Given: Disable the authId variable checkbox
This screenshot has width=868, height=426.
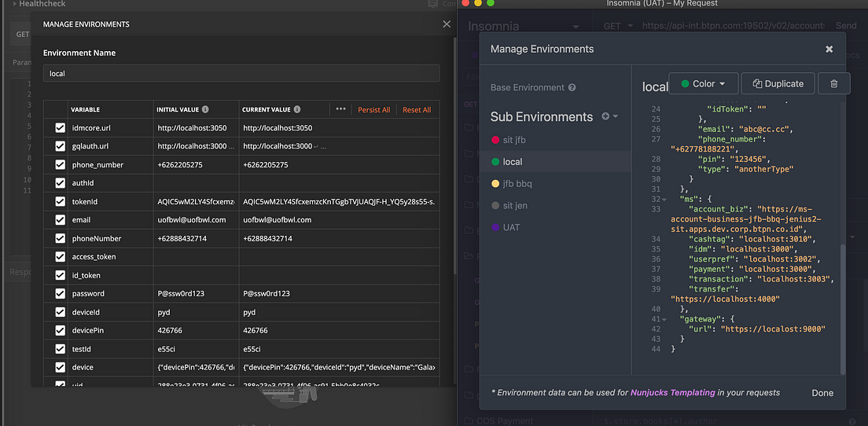Looking at the screenshot, I should (61, 183).
